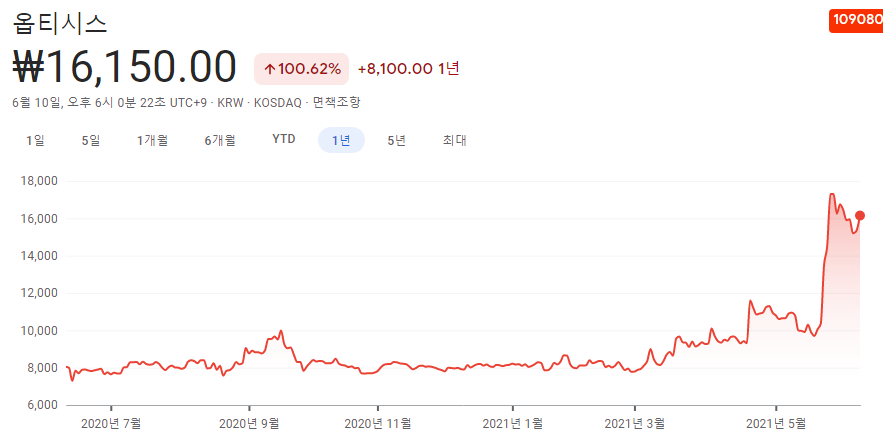The width and height of the screenshot is (883, 433).
Task: Select the 5년 range tab
Action: pos(396,140)
